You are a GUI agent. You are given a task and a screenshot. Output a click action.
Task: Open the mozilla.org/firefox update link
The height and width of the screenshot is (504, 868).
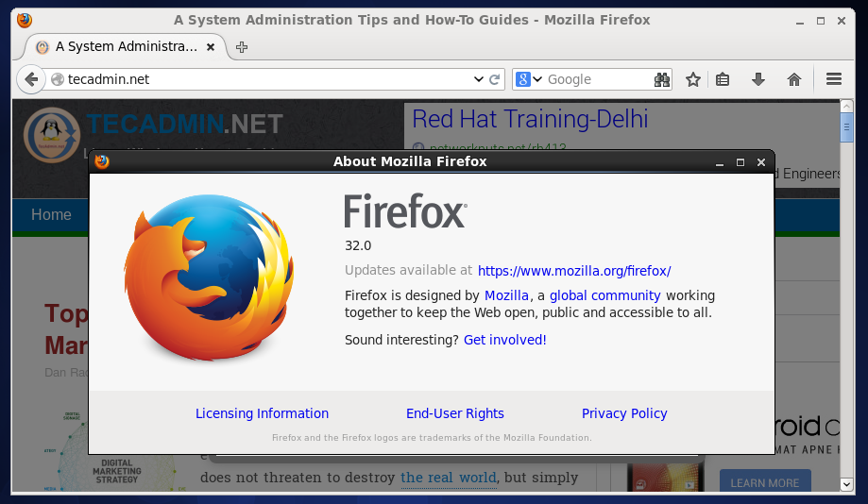pos(574,271)
